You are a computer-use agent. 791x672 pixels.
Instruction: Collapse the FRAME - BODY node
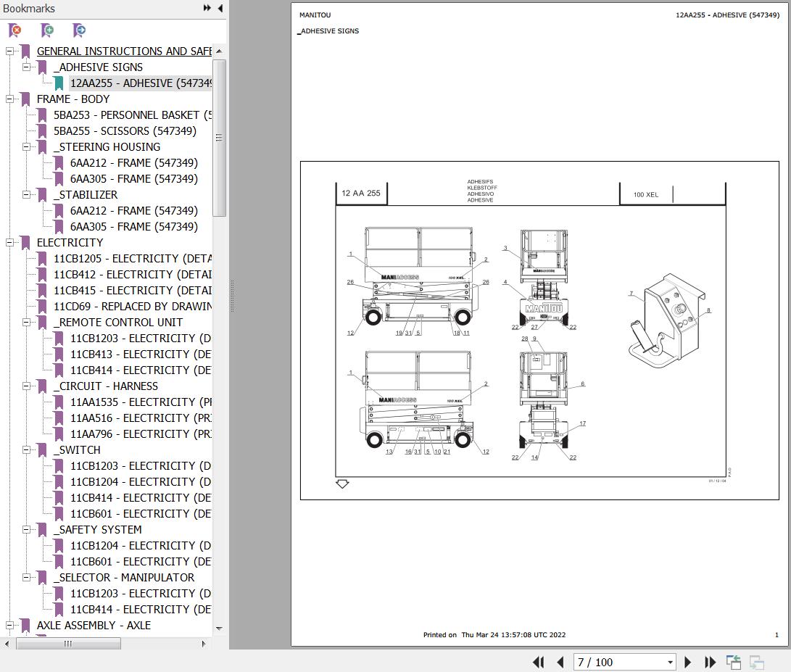coord(9,99)
